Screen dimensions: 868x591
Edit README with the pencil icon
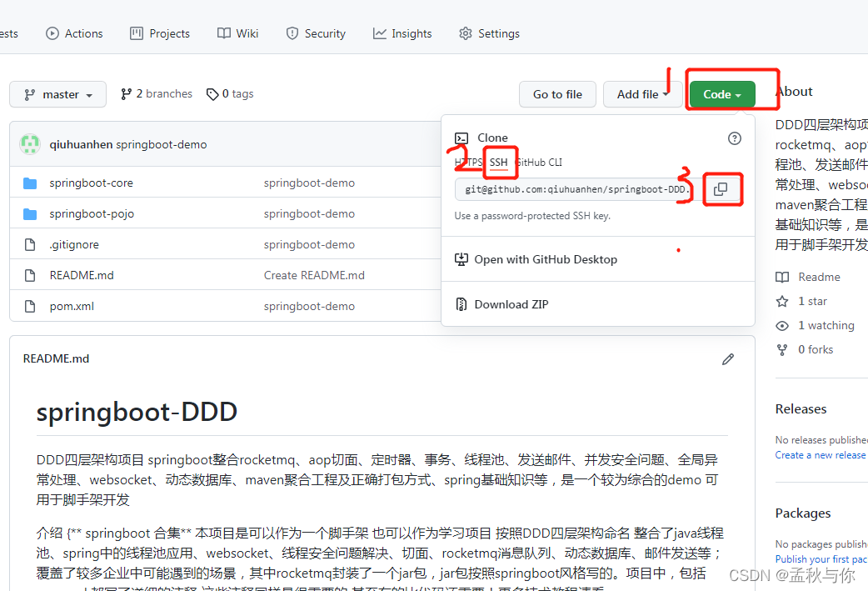tap(728, 359)
